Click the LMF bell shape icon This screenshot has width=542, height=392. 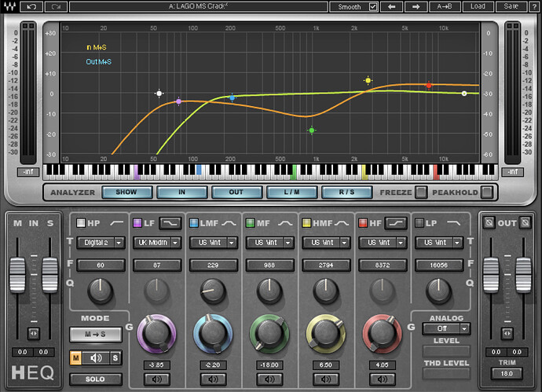pyautogui.click(x=229, y=223)
